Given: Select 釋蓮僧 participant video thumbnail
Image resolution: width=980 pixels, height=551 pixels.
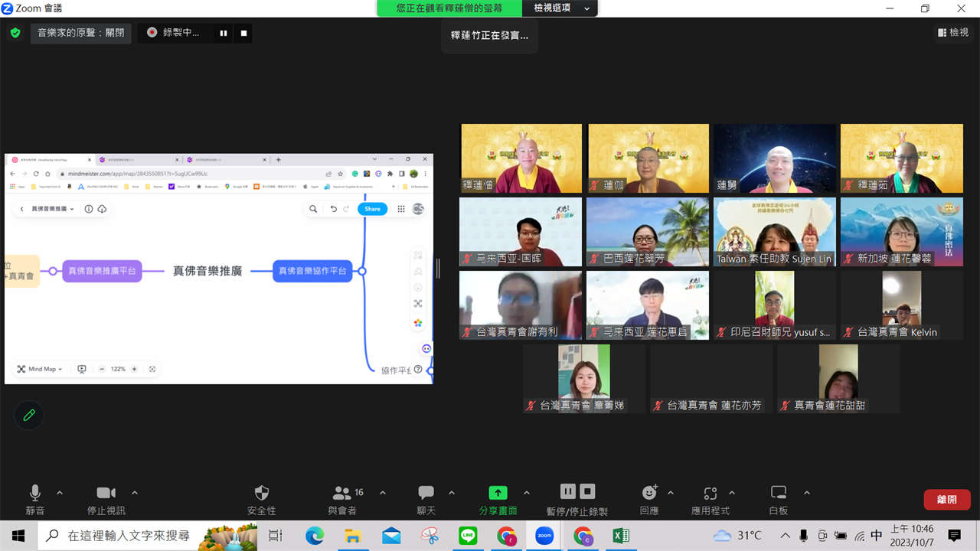Looking at the screenshot, I should 521,158.
